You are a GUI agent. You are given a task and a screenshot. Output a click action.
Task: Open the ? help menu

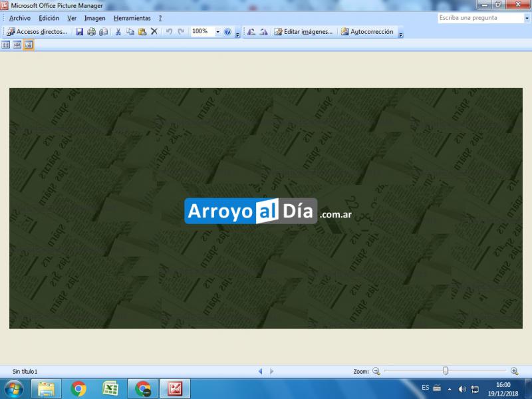pyautogui.click(x=160, y=19)
